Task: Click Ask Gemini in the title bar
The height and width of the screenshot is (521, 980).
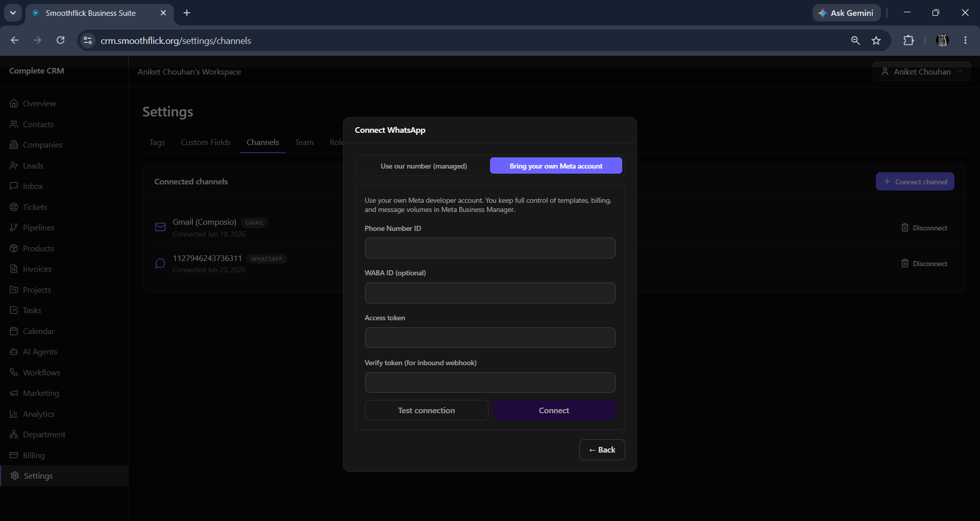Action: tap(846, 13)
